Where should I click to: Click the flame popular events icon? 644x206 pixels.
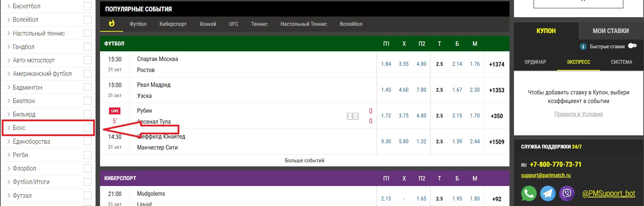tap(111, 23)
